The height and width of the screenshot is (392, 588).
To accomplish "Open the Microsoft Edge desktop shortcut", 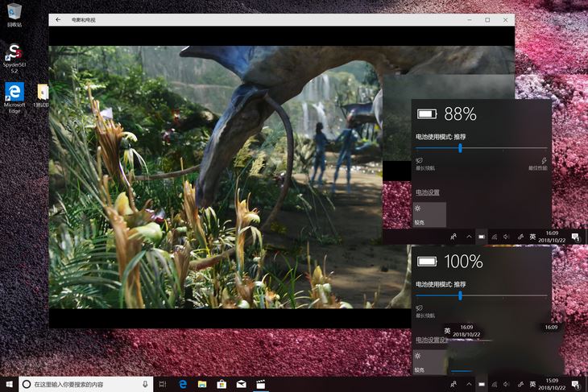I will click(x=14, y=97).
